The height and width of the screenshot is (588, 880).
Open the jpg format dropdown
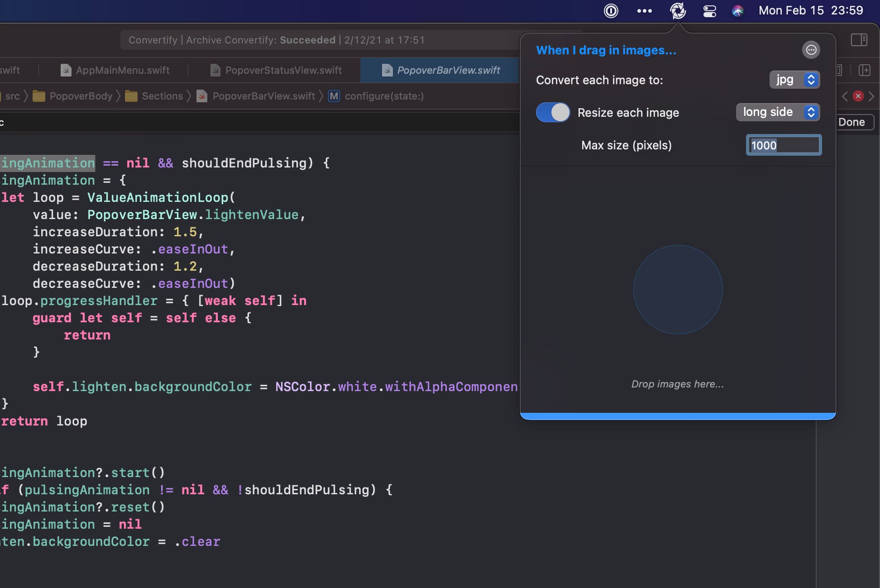pos(794,80)
